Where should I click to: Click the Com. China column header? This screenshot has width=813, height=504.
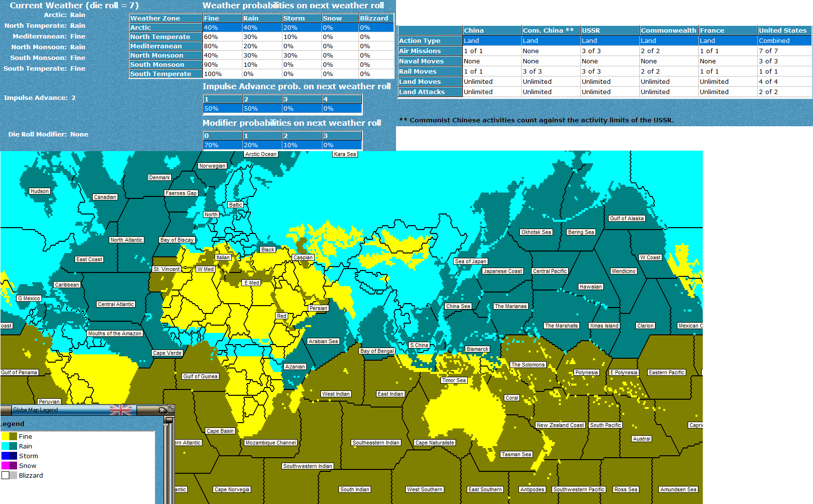coord(551,31)
